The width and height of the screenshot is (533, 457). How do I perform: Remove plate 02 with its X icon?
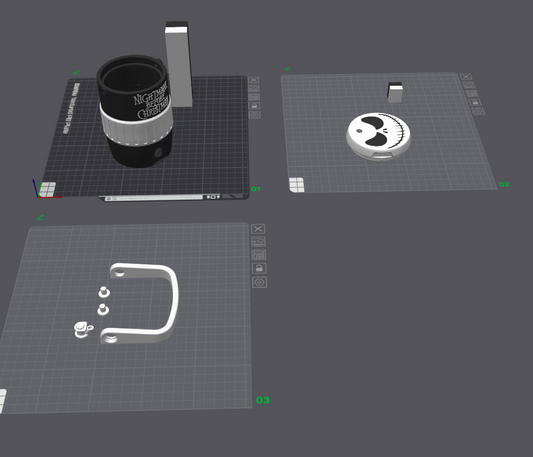(x=466, y=77)
